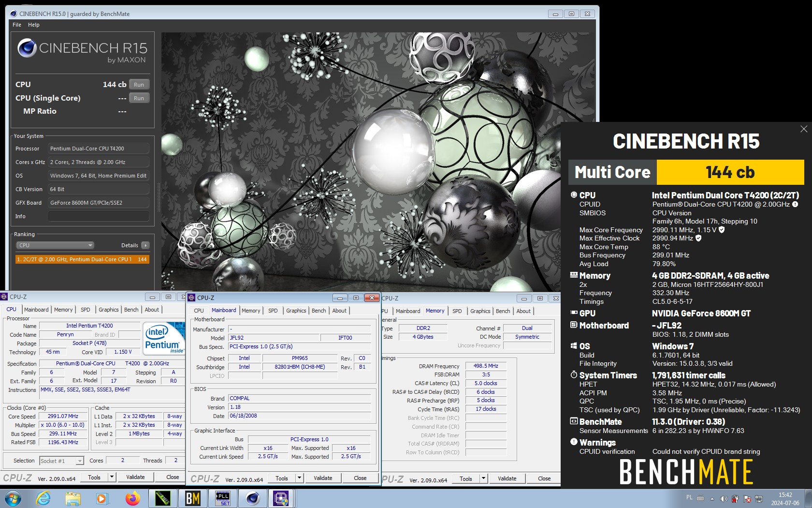Screen dimensions: 812x508
Task: Click the GPU icon in BenchMate panel
Action: tap(574, 313)
